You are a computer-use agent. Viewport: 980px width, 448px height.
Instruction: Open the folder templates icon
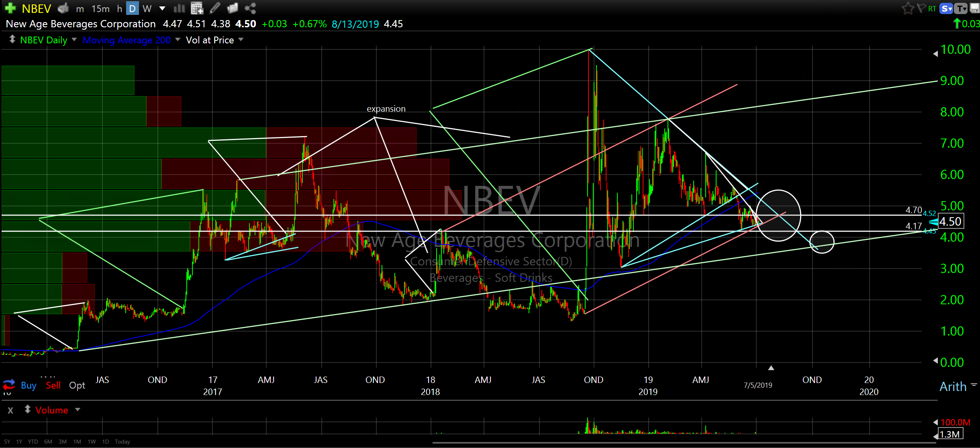tap(233, 8)
